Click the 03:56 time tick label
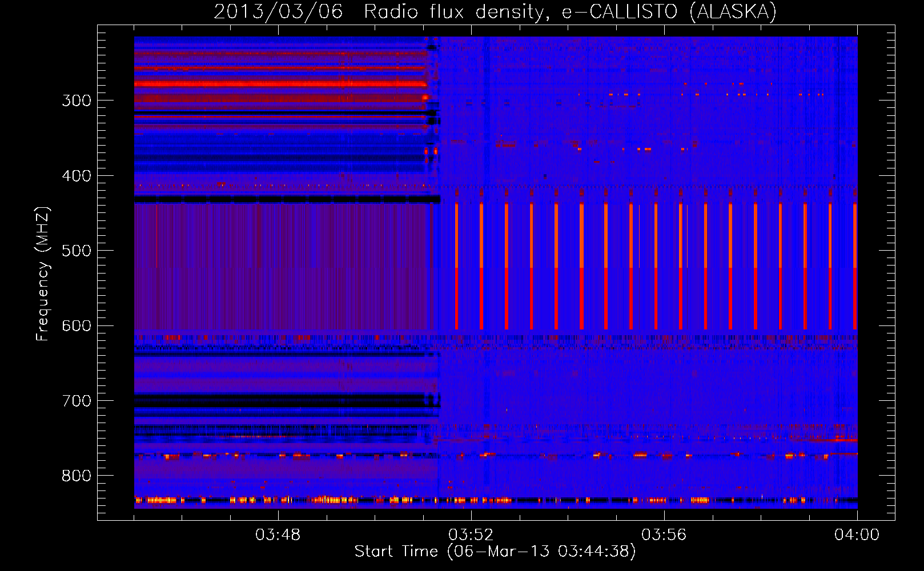Viewport: 924px width, 571px height. click(x=664, y=535)
